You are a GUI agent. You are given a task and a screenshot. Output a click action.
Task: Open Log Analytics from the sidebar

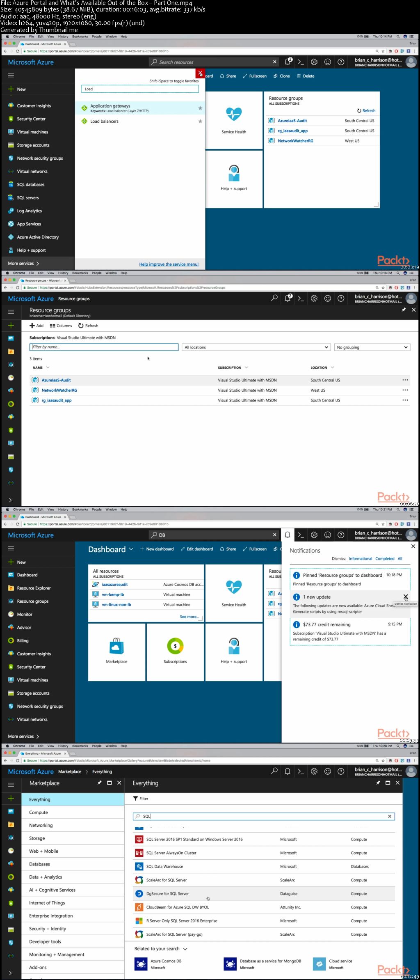tap(29, 211)
